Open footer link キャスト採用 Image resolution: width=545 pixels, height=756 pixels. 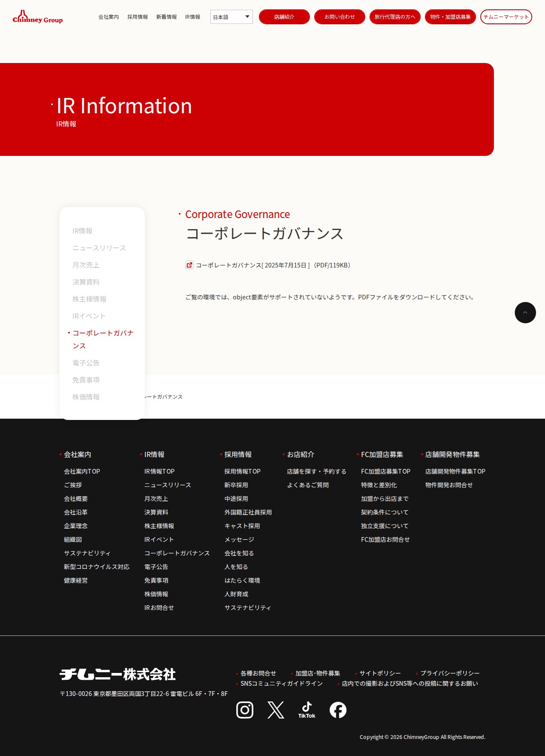242,526
